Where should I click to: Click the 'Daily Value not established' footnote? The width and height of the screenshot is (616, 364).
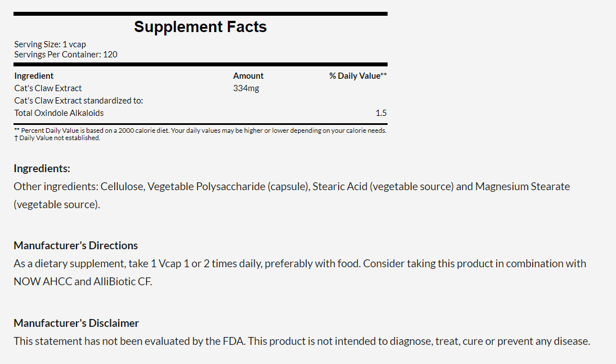click(57, 138)
